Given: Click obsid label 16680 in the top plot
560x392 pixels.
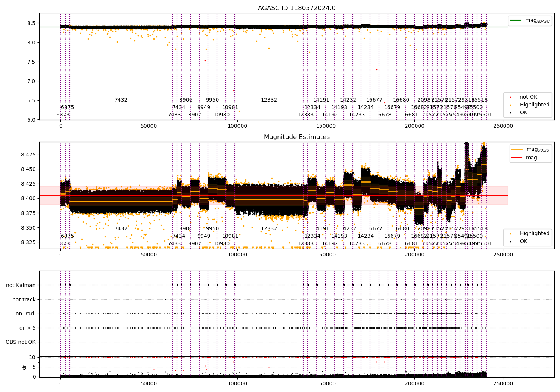Looking at the screenshot, I should [401, 100].
